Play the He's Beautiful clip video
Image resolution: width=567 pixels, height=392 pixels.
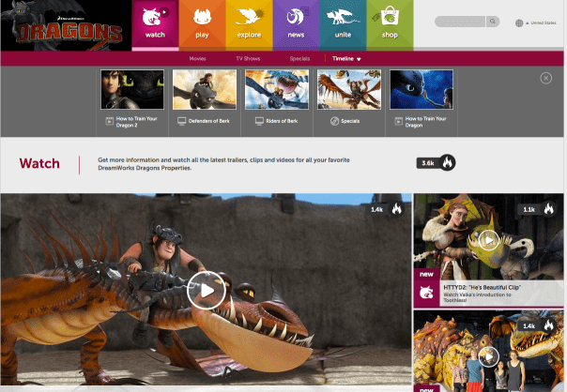(488, 240)
